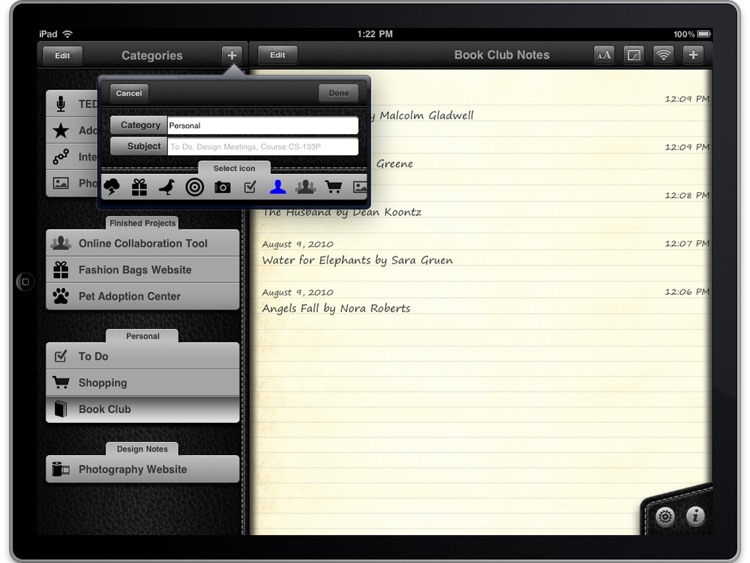Viewport: 750px width, 563px height.
Task: Select the Book Club notebook
Action: point(143,409)
